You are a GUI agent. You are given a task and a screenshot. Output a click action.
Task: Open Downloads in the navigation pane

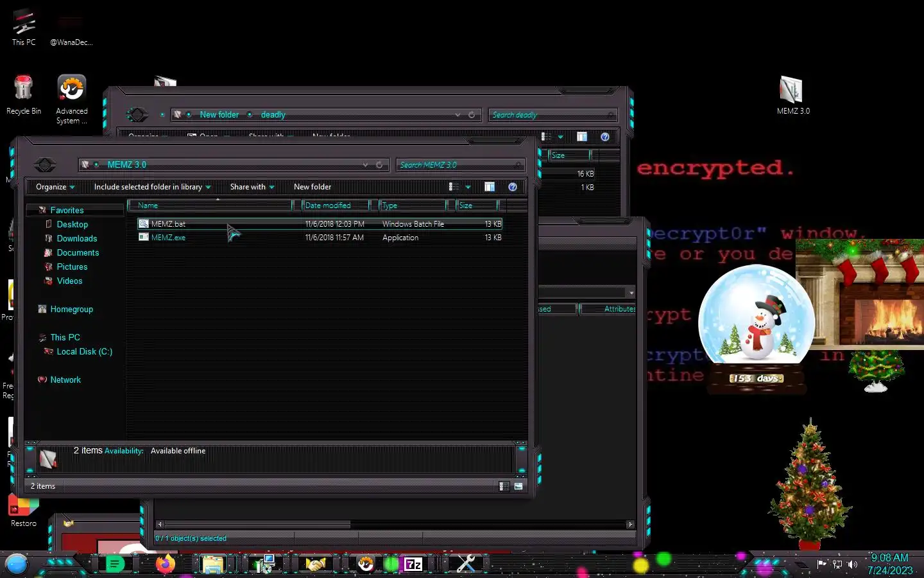[x=77, y=239]
